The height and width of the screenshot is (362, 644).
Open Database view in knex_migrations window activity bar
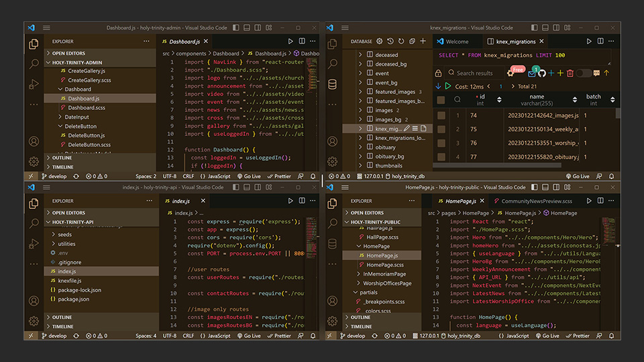(332, 84)
